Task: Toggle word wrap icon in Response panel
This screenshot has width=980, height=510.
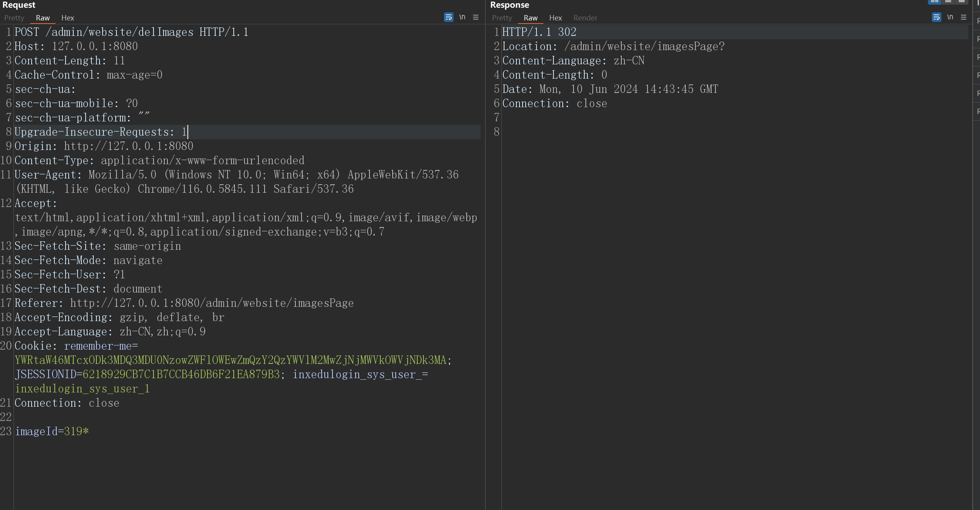Action: (x=936, y=17)
